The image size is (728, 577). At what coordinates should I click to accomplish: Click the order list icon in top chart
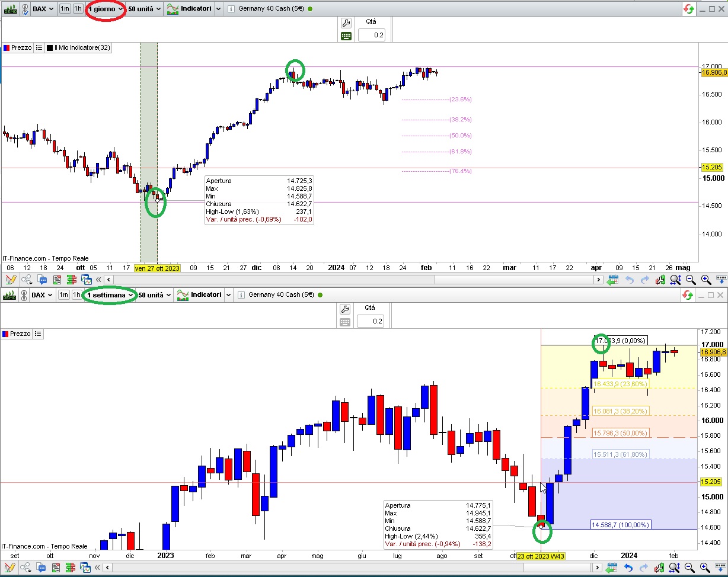pyautogui.click(x=58, y=280)
